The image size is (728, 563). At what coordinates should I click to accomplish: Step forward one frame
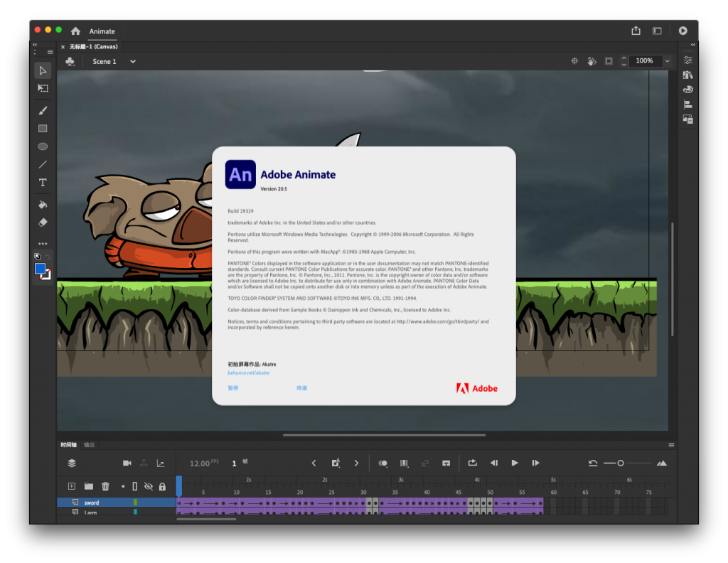pyautogui.click(x=535, y=463)
